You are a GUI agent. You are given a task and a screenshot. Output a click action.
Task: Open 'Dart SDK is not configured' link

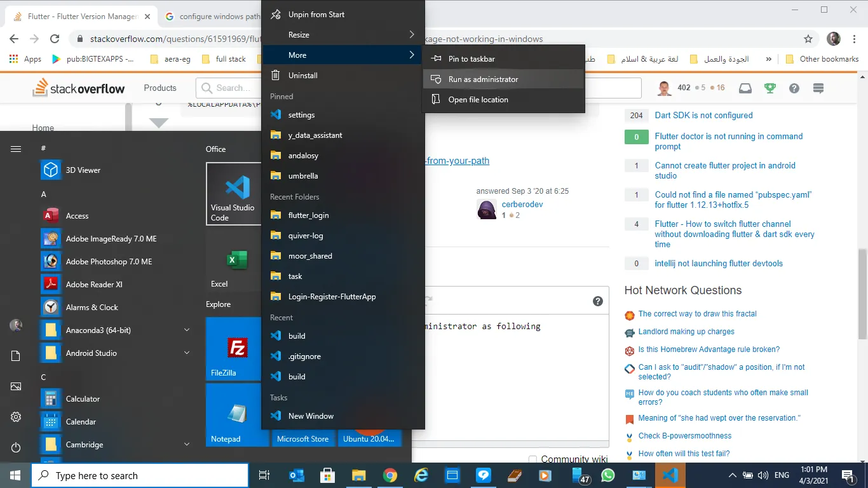pyautogui.click(x=703, y=116)
